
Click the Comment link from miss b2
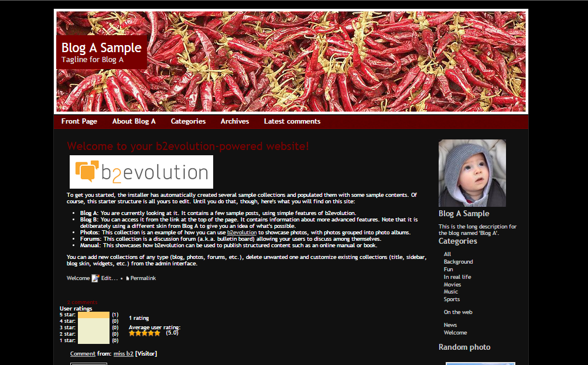point(83,354)
